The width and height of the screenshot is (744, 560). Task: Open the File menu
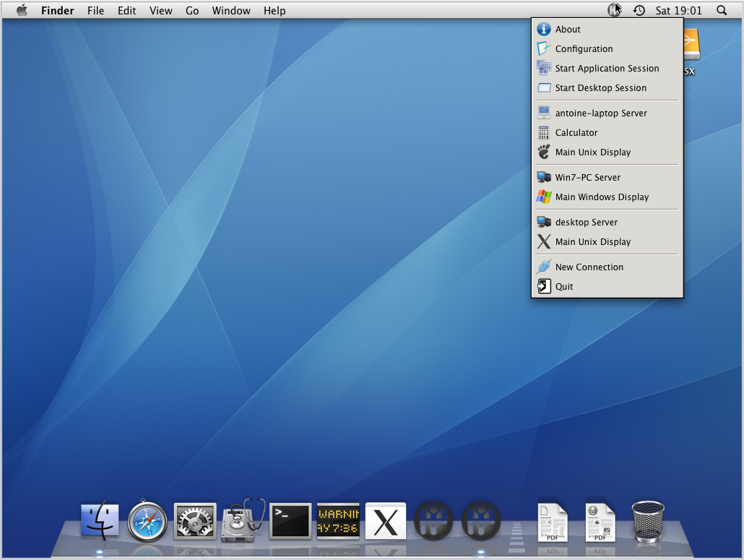click(x=95, y=10)
